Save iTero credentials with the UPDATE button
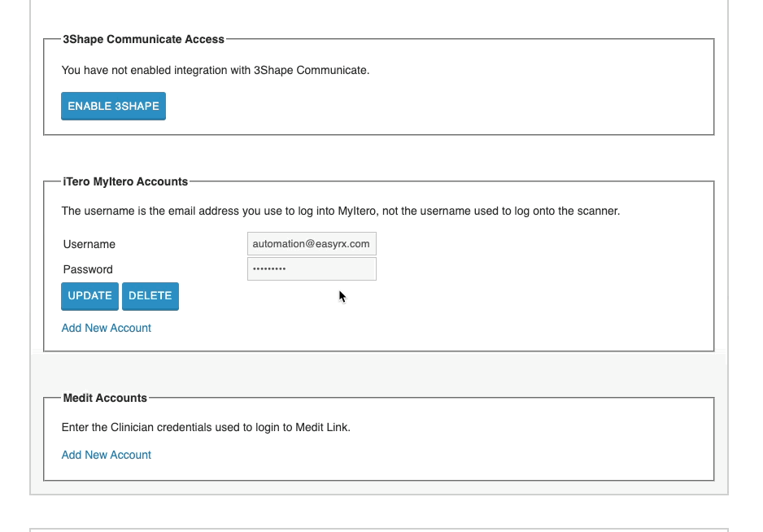The height and width of the screenshot is (532, 763). coord(90,296)
